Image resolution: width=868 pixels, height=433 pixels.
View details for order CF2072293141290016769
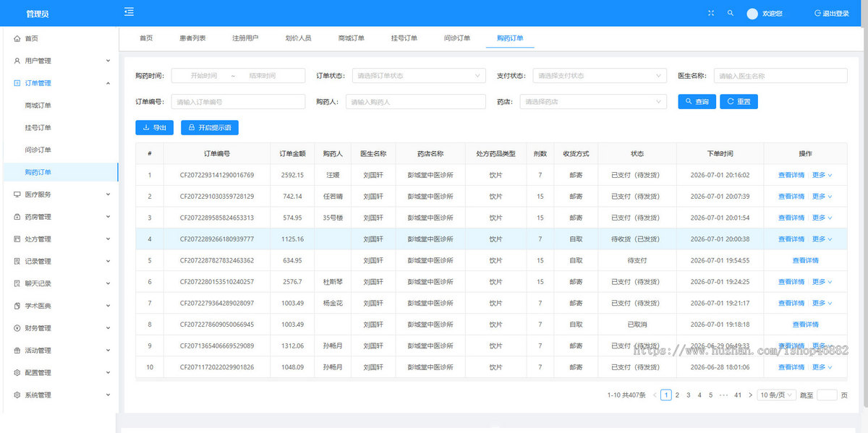point(791,175)
